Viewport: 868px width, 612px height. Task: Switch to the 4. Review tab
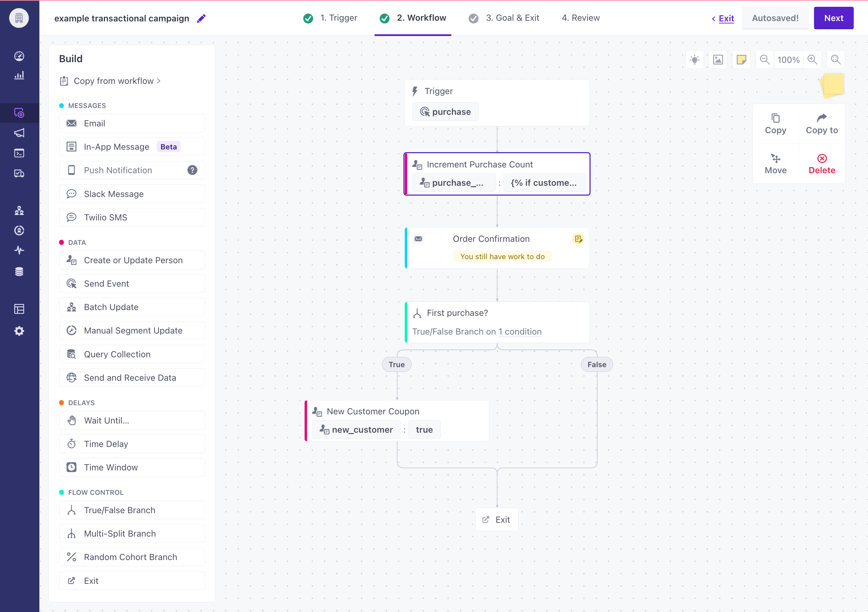(581, 18)
